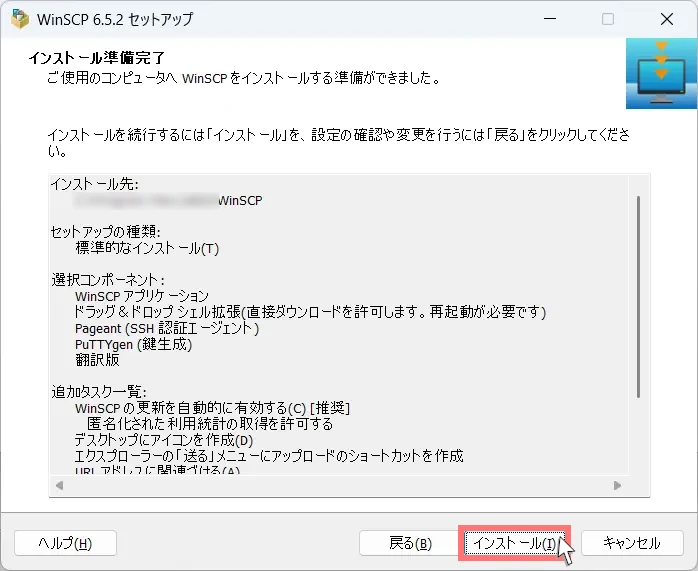Click the 'ドラッグ＆ドロップ シェル拡張' line
This screenshot has width=698, height=571.
[x=310, y=312]
